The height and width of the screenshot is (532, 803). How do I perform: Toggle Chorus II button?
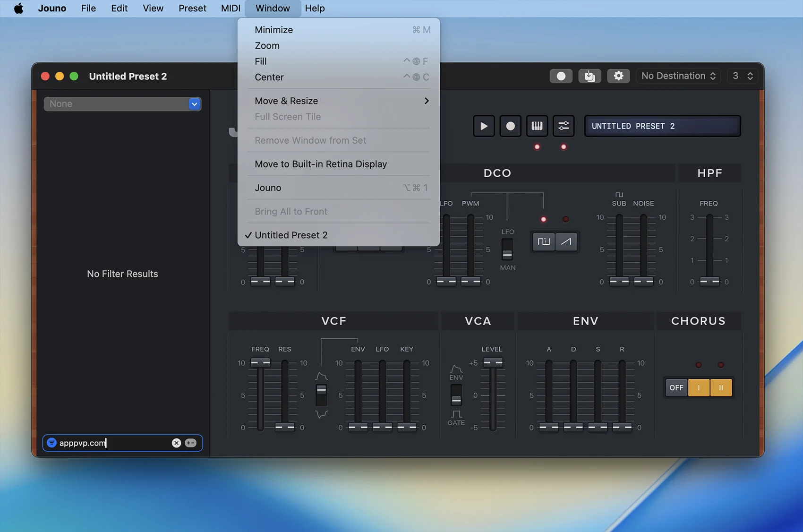point(721,387)
